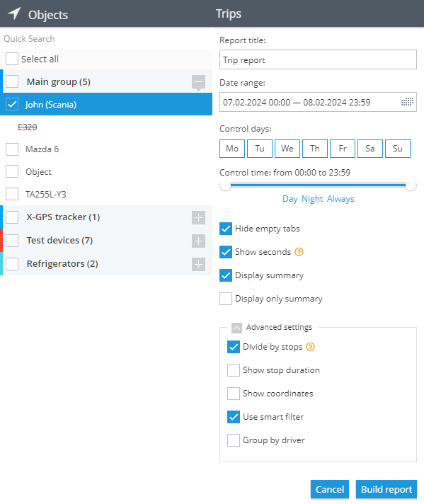The image size is (424, 504).
Task: Expand the X-GPS tracker group
Action: coord(199,217)
